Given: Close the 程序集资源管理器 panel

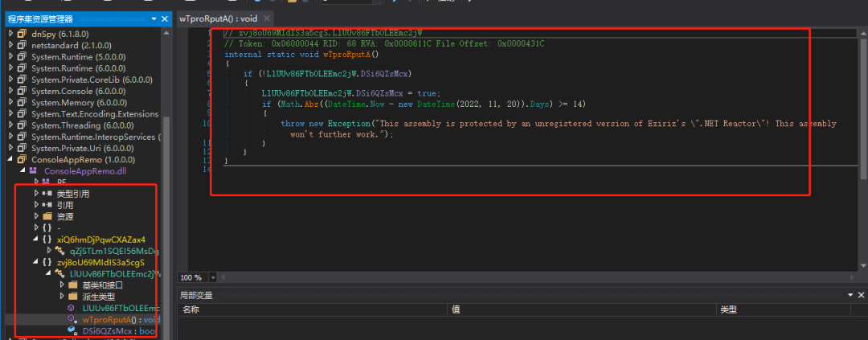Looking at the screenshot, I should (x=165, y=18).
